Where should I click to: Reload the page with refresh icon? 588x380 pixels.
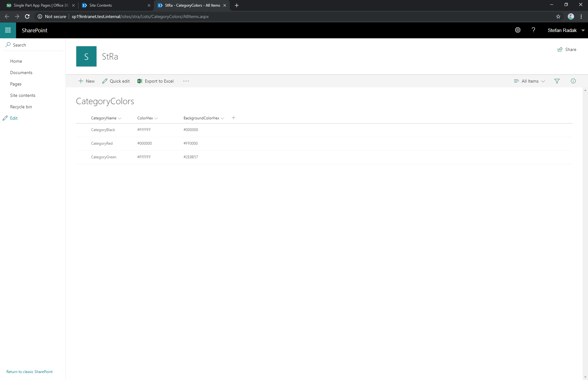[27, 16]
